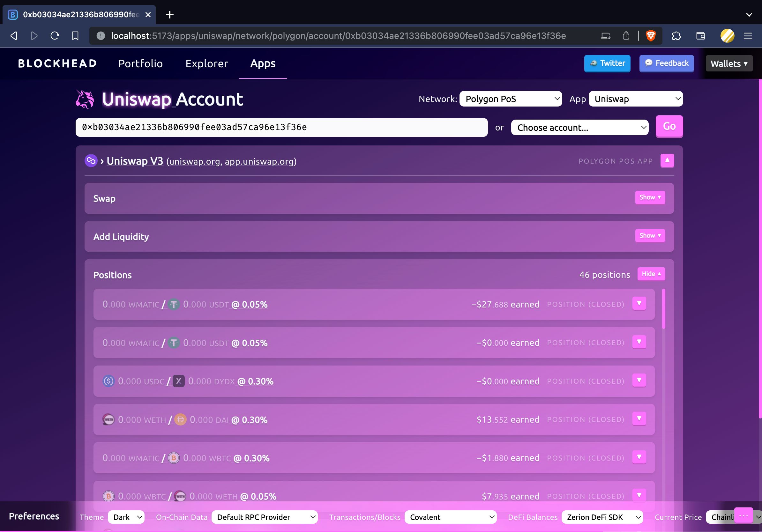Image resolution: width=762 pixels, height=532 pixels.
Task: Click the page vertical scrollbar
Action: (x=760, y=249)
